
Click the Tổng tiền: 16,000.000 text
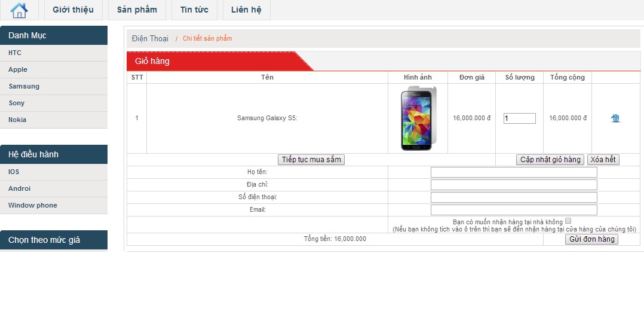coord(335,239)
